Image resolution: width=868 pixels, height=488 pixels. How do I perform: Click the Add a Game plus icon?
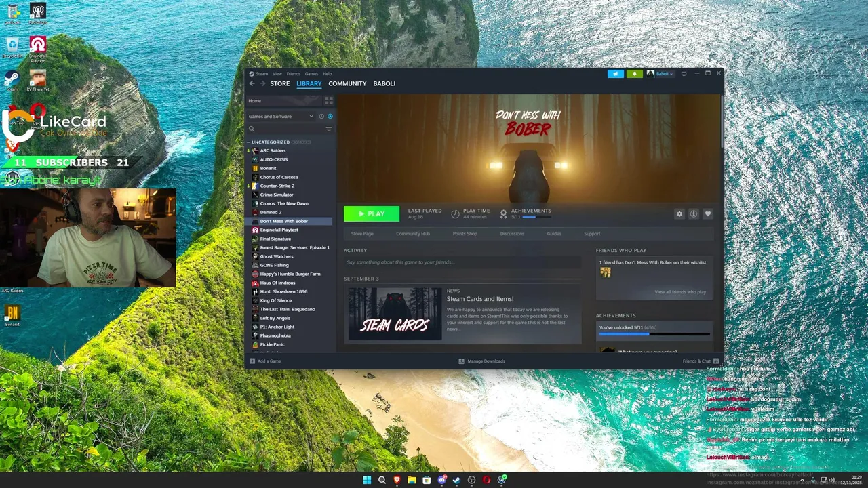click(252, 361)
